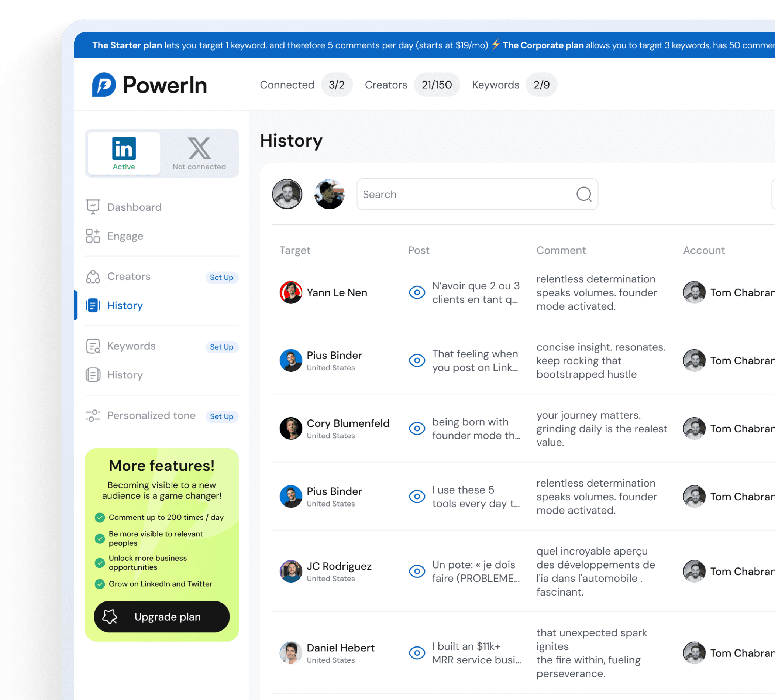Viewport: 775px width, 700px height.
Task: Click the LinkedIn logo icon
Action: click(124, 148)
